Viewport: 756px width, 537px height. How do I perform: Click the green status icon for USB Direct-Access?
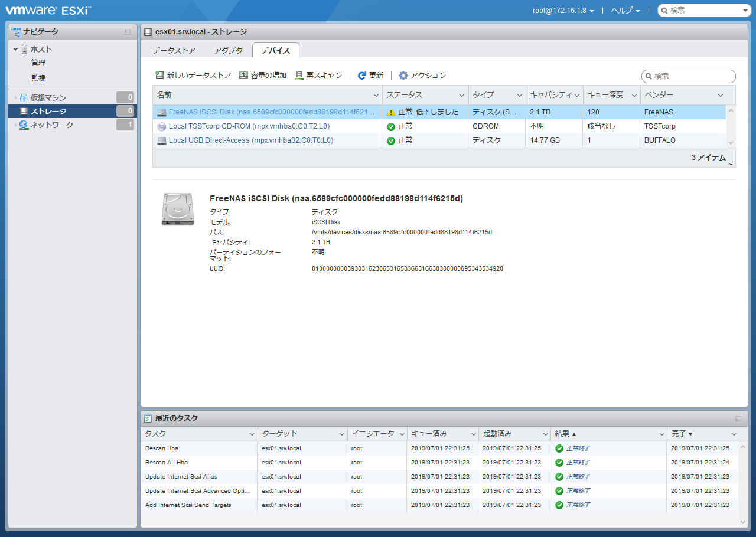coord(391,140)
